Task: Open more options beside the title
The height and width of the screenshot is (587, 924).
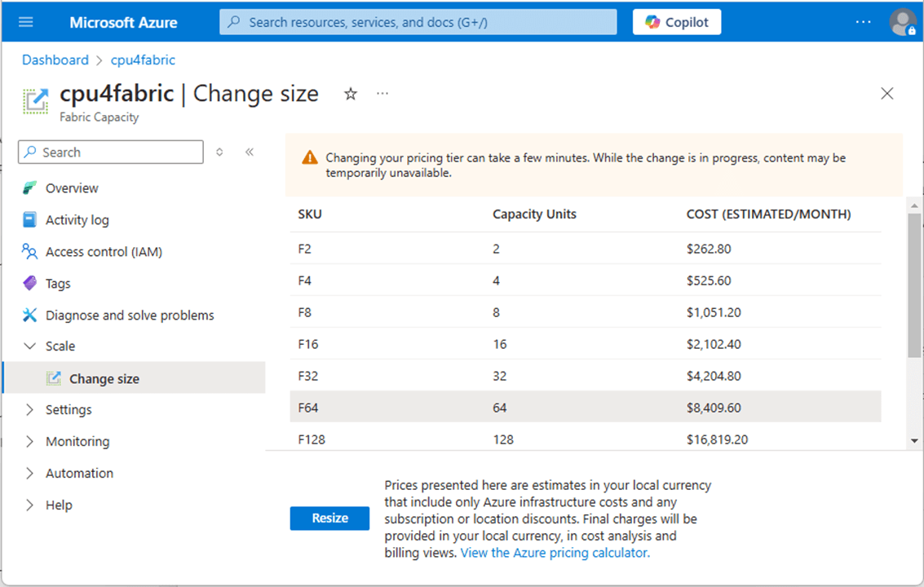Action: point(382,94)
